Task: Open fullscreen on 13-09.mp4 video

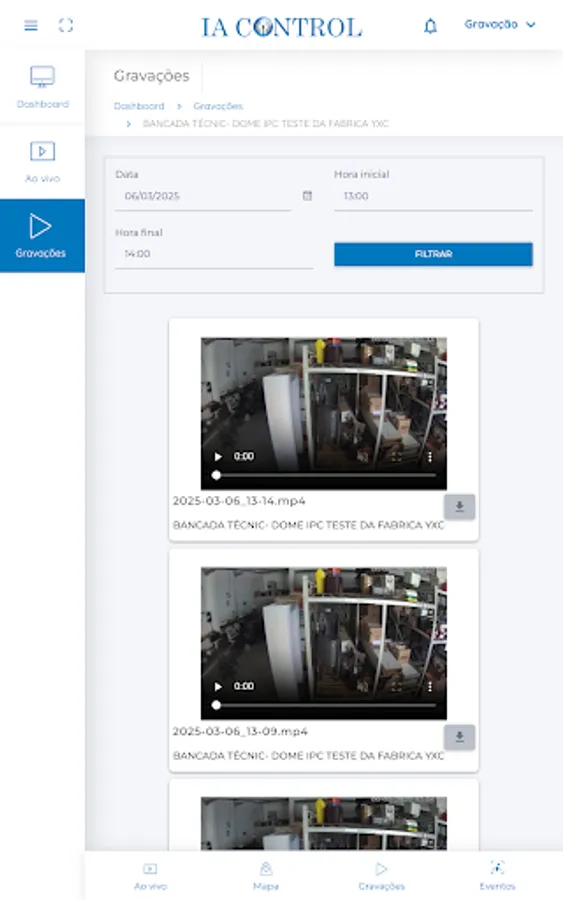Action: coord(397,686)
